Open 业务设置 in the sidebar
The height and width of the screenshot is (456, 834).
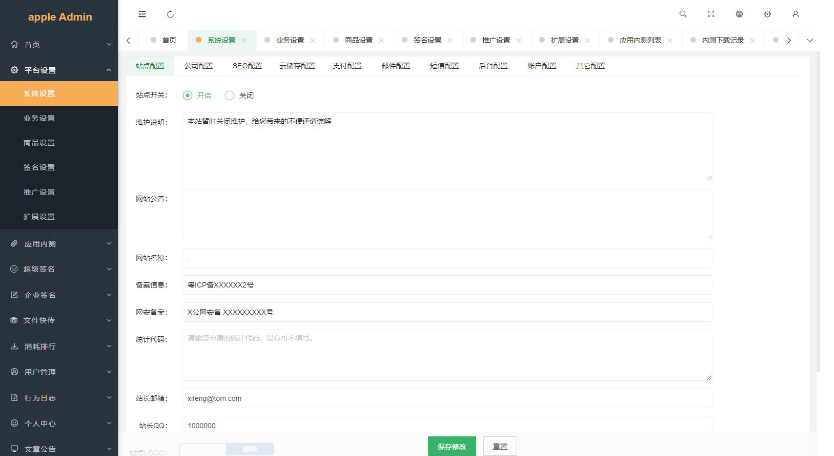(x=40, y=118)
